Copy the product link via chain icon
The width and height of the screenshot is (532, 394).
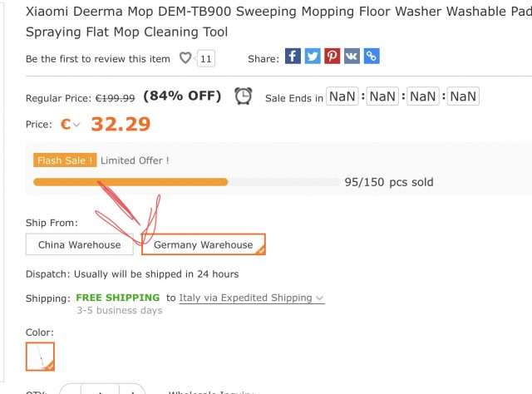(372, 56)
